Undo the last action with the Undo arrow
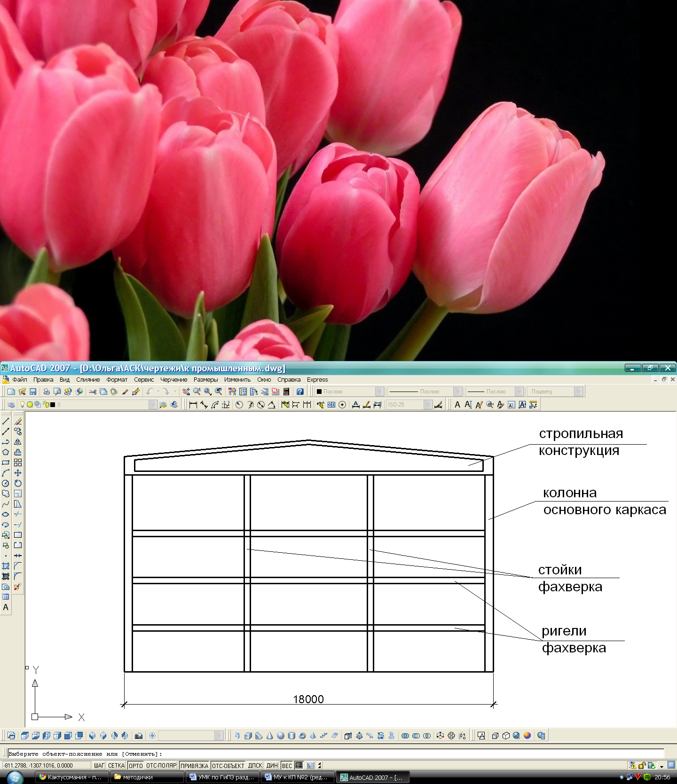The image size is (677, 784). point(150,392)
